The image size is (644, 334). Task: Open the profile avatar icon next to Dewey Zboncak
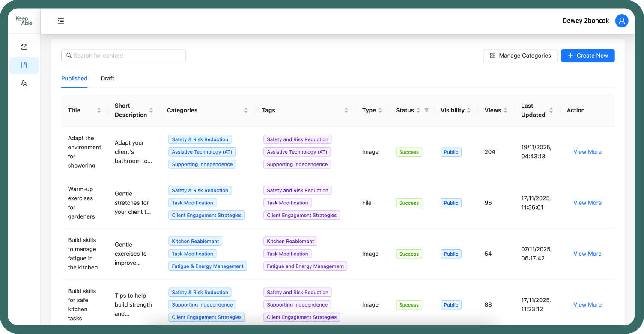(x=622, y=21)
